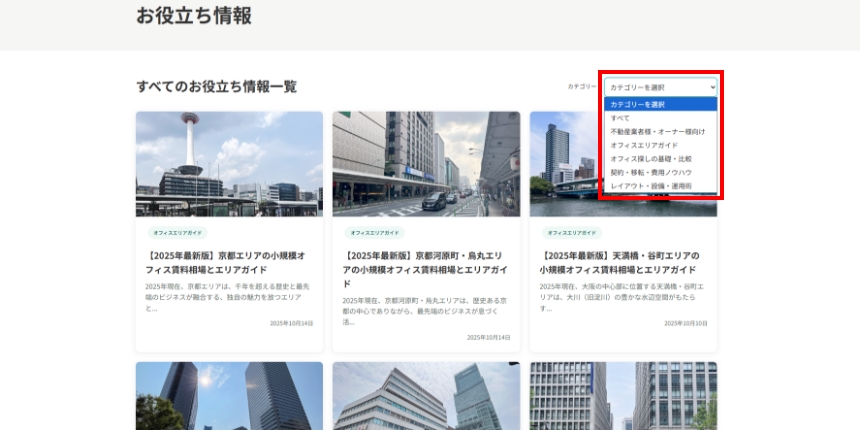The width and height of the screenshot is (860, 431).
Task: Open Kyoto Tower article thumbnail image
Action: click(229, 164)
